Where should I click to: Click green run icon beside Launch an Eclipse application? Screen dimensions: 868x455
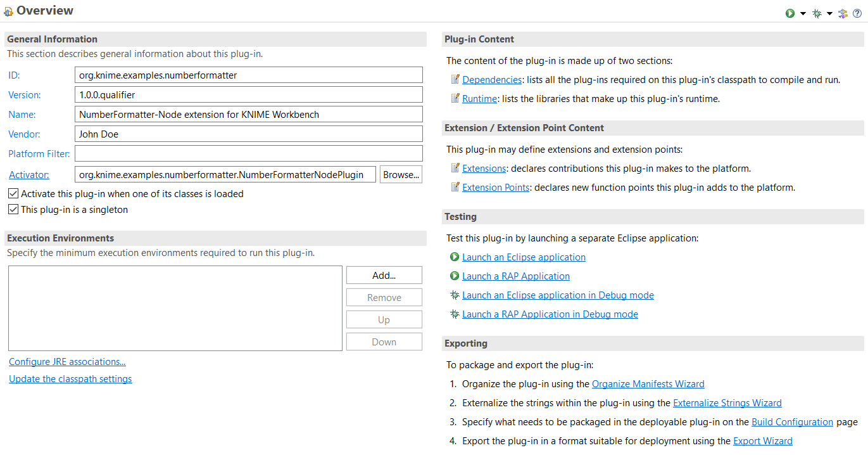pos(455,257)
